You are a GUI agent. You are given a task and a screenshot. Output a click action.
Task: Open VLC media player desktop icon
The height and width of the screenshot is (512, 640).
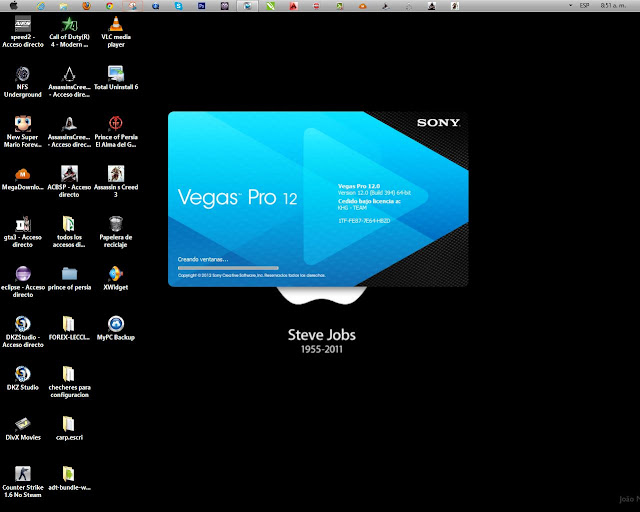pos(116,32)
